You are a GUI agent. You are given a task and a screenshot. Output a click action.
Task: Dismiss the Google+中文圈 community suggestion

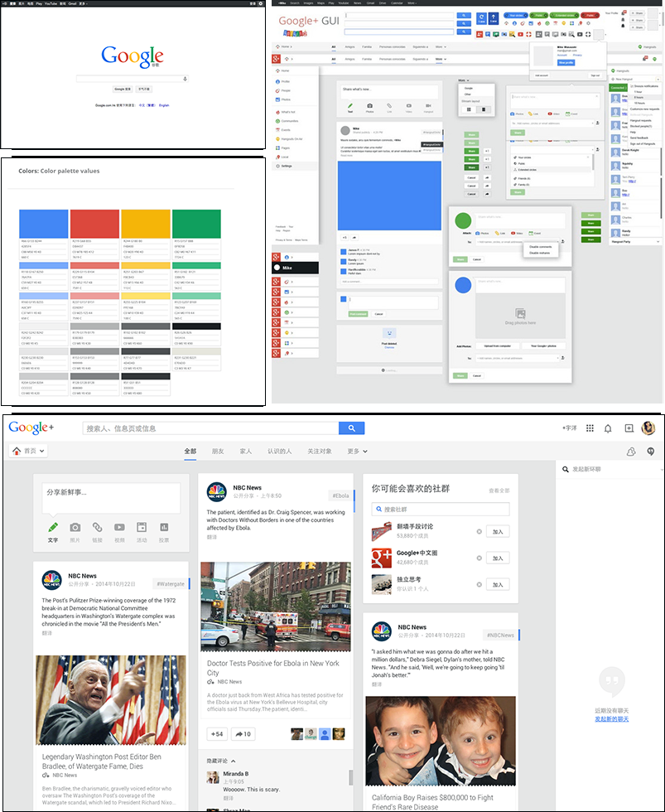[x=479, y=558]
